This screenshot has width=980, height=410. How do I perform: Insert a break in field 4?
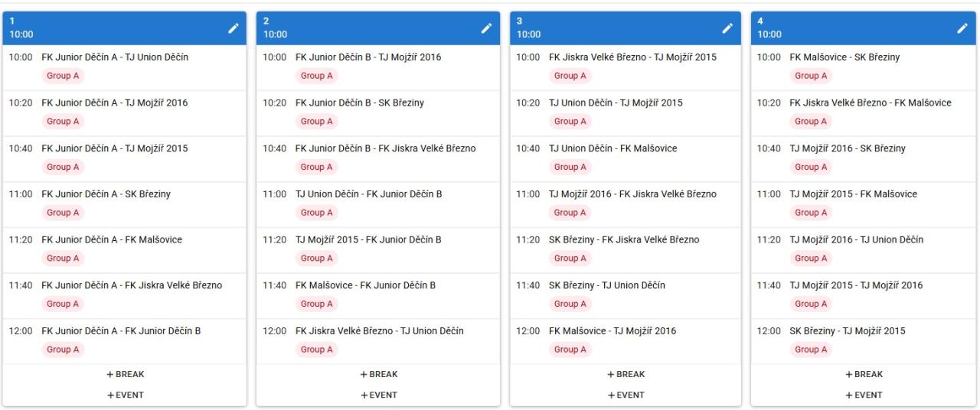(x=864, y=375)
